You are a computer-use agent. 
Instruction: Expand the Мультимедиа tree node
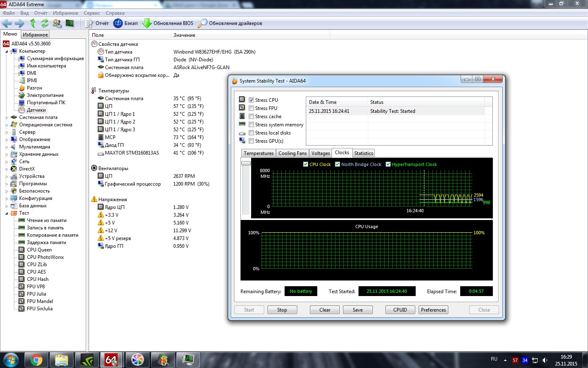[x=7, y=147]
